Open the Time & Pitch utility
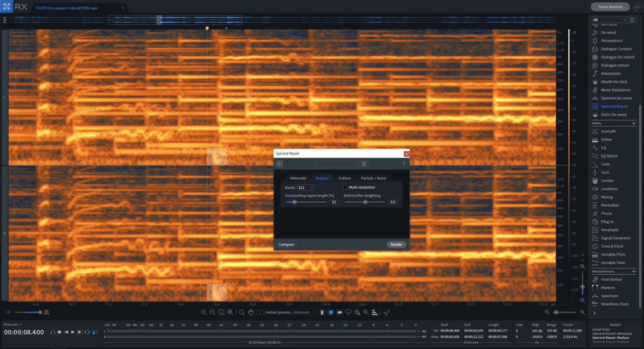 (612, 246)
